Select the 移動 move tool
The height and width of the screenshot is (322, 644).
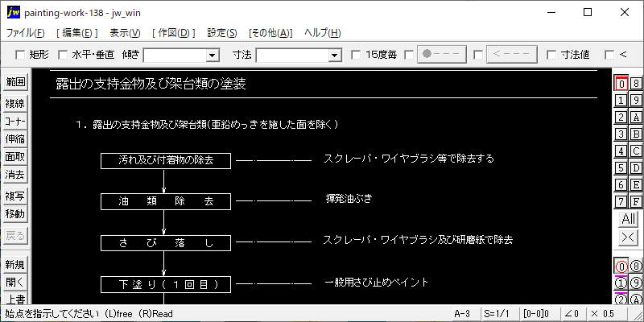click(x=15, y=214)
